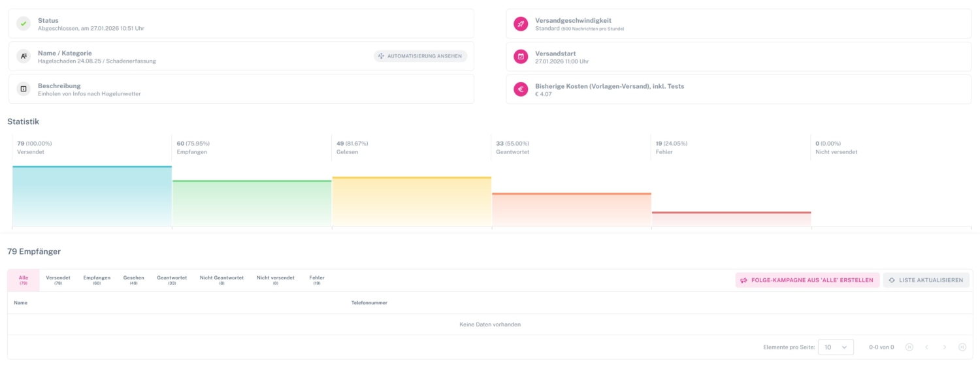Click the '49 (81.67%)' Gelesen statistic
The height and width of the screenshot is (365, 980).
(353, 143)
